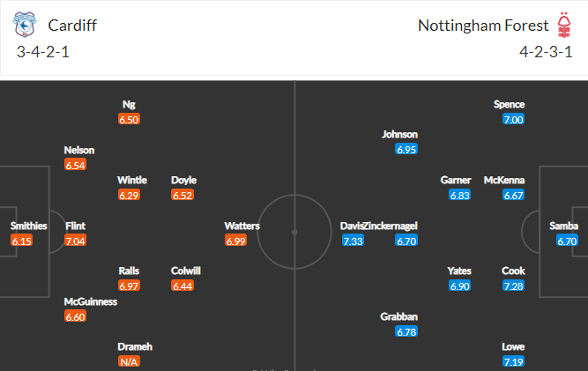Click player name Grabban

398,316
